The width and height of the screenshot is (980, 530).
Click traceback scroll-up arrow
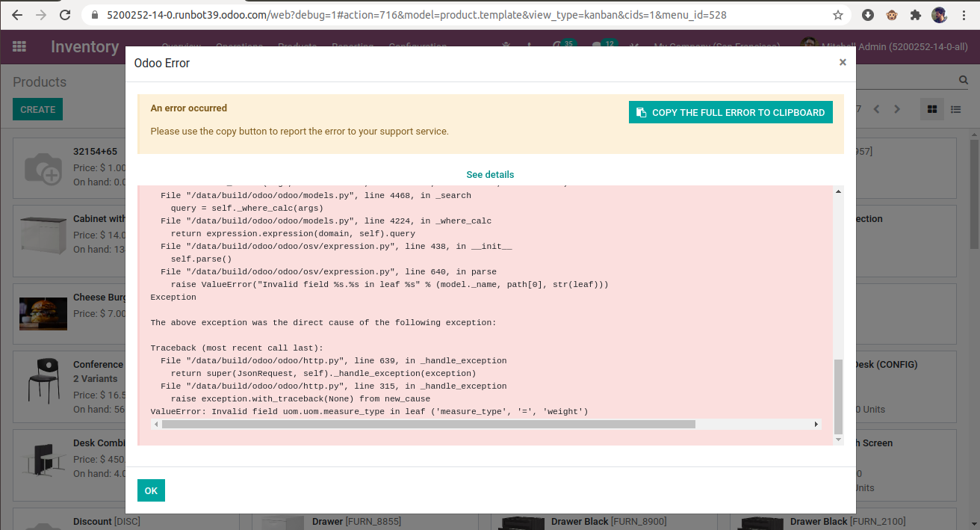tap(838, 191)
